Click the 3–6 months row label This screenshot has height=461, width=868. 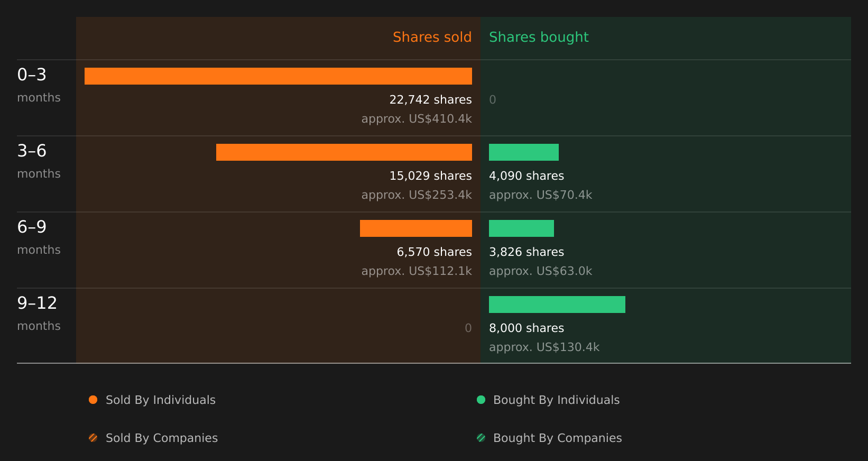click(x=39, y=161)
